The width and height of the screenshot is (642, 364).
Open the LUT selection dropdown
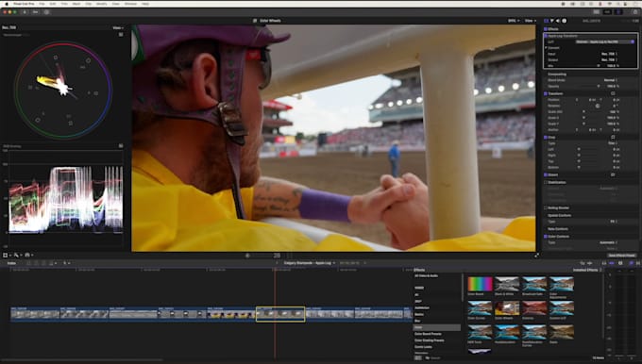click(605, 41)
